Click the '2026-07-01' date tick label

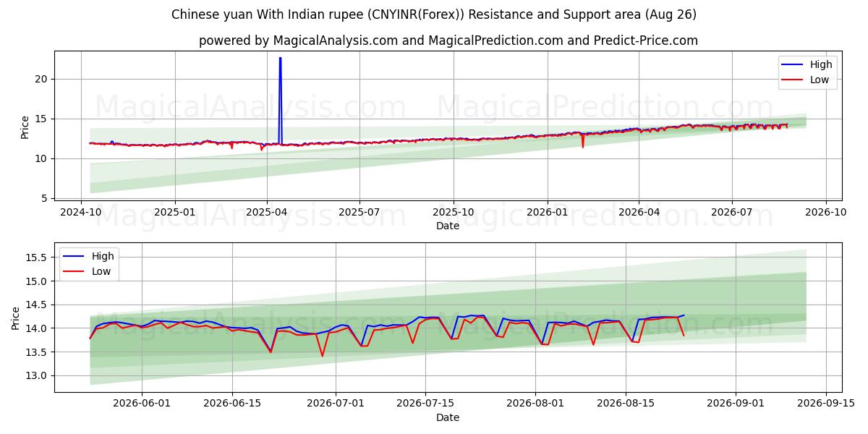[x=336, y=405]
